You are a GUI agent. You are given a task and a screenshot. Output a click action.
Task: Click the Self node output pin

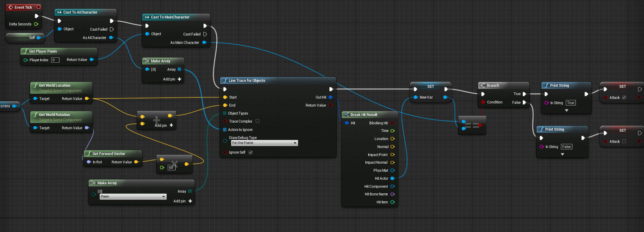click(39, 38)
